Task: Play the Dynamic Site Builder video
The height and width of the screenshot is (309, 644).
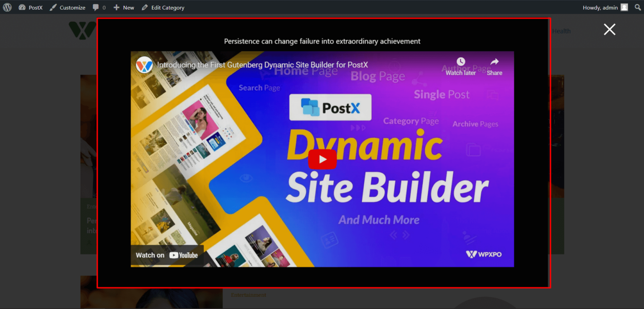Action: pyautogui.click(x=322, y=159)
